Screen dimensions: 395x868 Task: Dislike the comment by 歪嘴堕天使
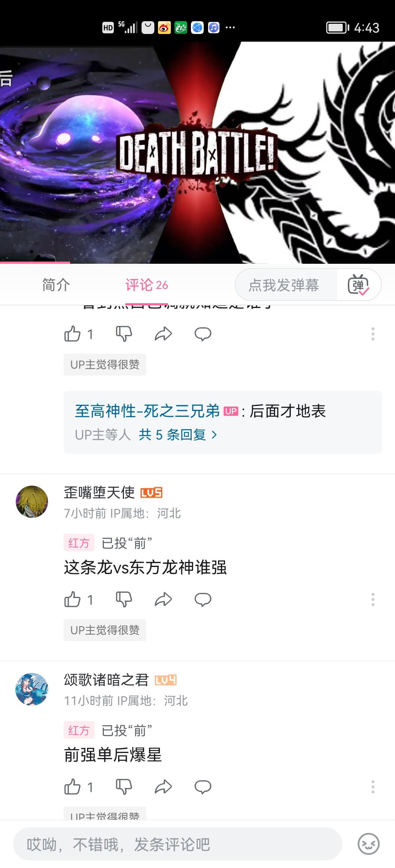(124, 599)
